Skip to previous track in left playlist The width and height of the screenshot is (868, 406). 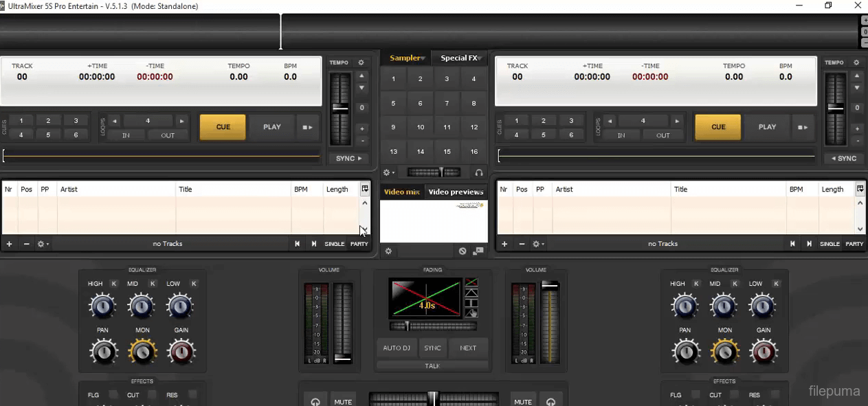(298, 244)
